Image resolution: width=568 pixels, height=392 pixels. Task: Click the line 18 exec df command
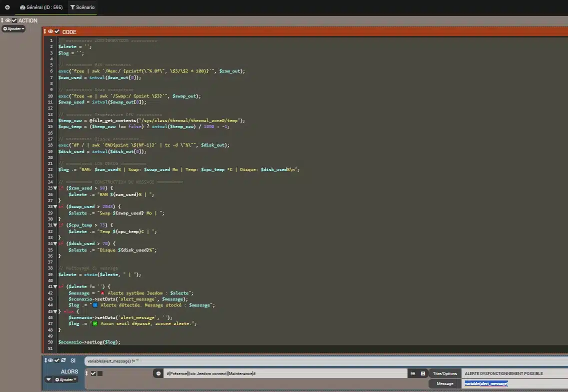144,145
